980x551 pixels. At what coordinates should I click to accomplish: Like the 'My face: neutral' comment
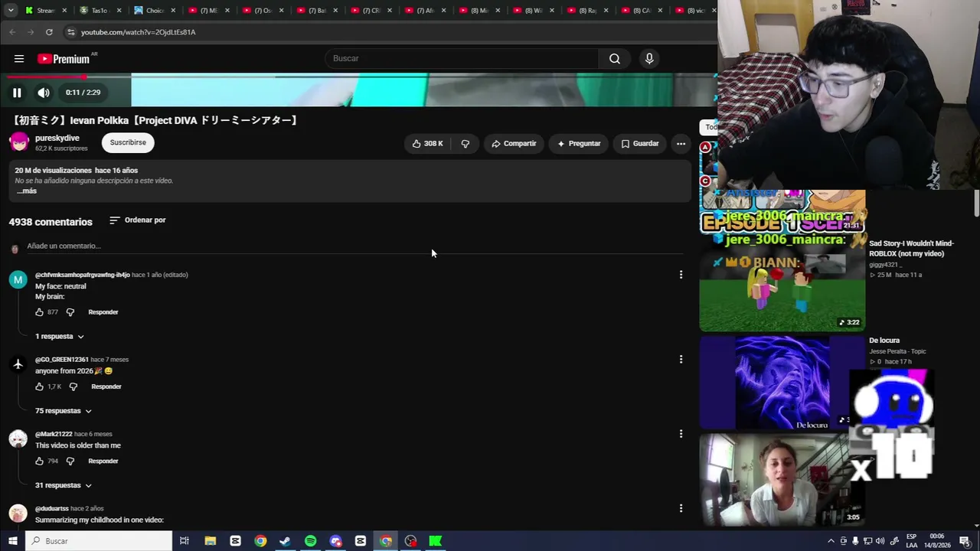(40, 312)
